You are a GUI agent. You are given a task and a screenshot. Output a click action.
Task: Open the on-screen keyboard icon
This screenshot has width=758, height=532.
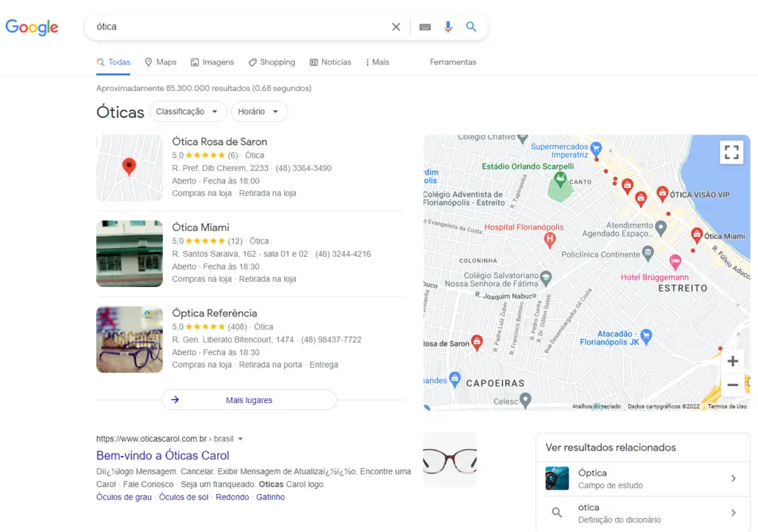tap(425, 27)
